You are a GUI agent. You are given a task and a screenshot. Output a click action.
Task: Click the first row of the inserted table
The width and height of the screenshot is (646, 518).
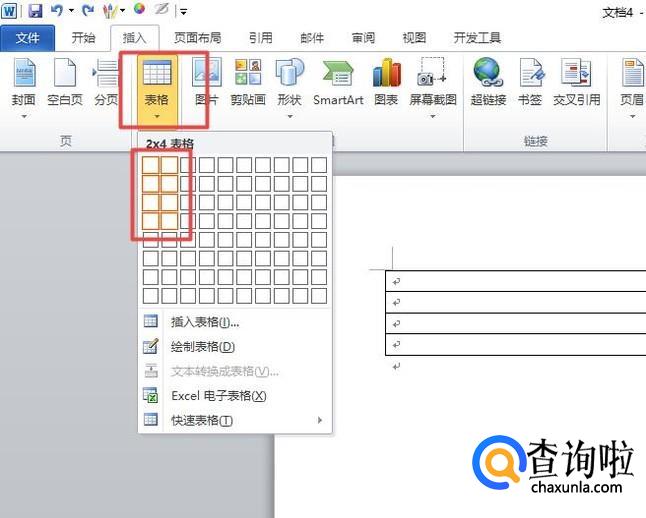tap(515, 281)
